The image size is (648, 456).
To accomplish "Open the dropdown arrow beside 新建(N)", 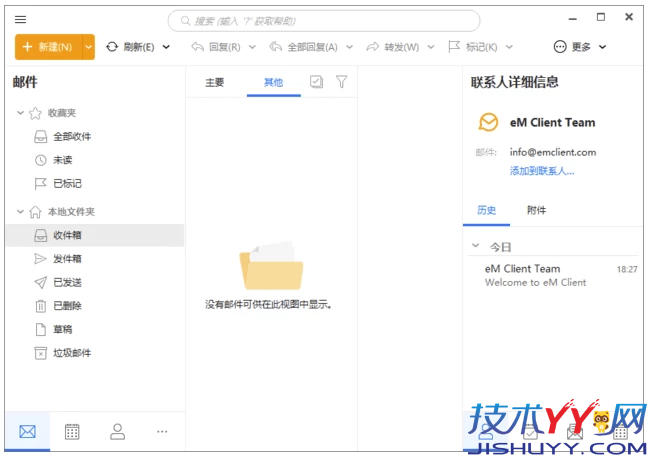I will pos(88,47).
